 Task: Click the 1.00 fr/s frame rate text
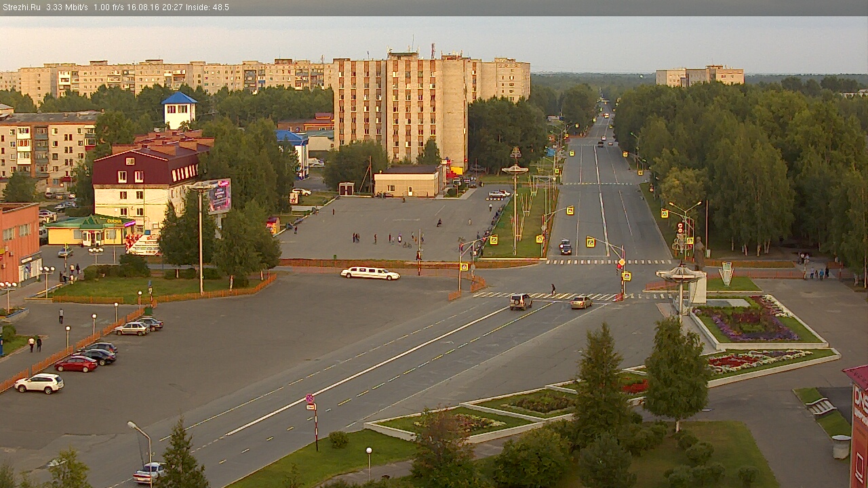(110, 7)
